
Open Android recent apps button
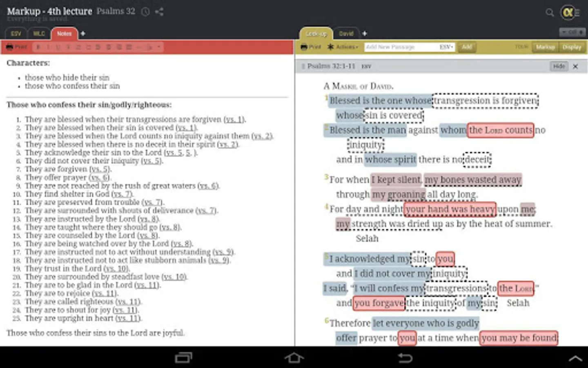(183, 358)
